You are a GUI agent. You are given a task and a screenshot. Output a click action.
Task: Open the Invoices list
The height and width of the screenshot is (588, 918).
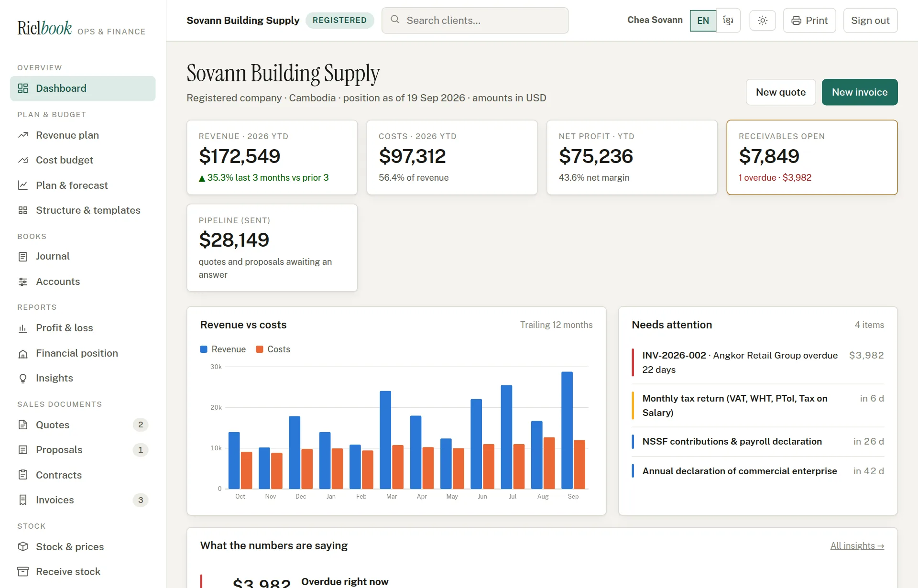pos(83,500)
